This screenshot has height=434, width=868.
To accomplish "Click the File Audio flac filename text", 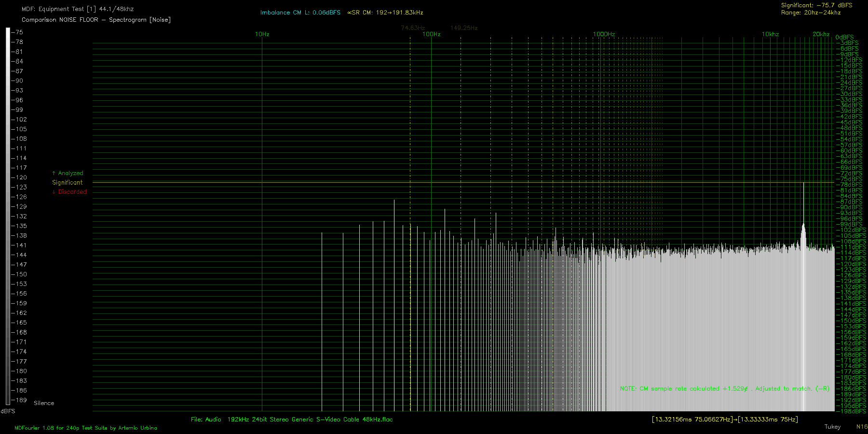I will (292, 420).
